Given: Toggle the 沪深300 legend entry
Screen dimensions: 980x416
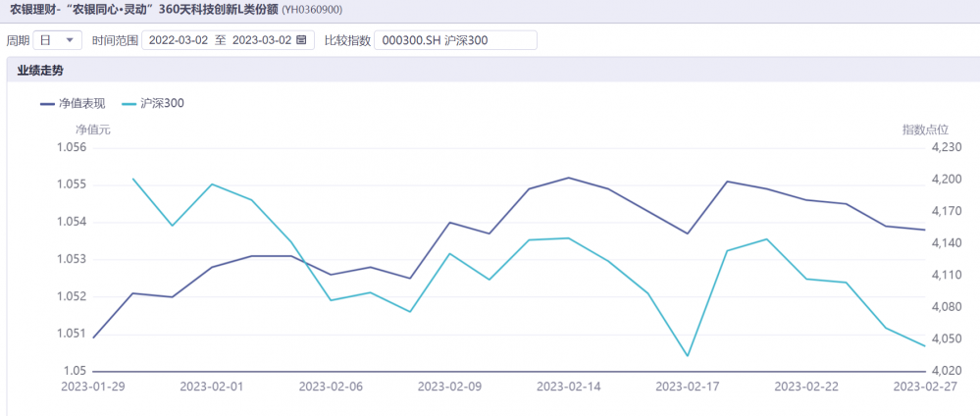Looking at the screenshot, I should click(152, 103).
